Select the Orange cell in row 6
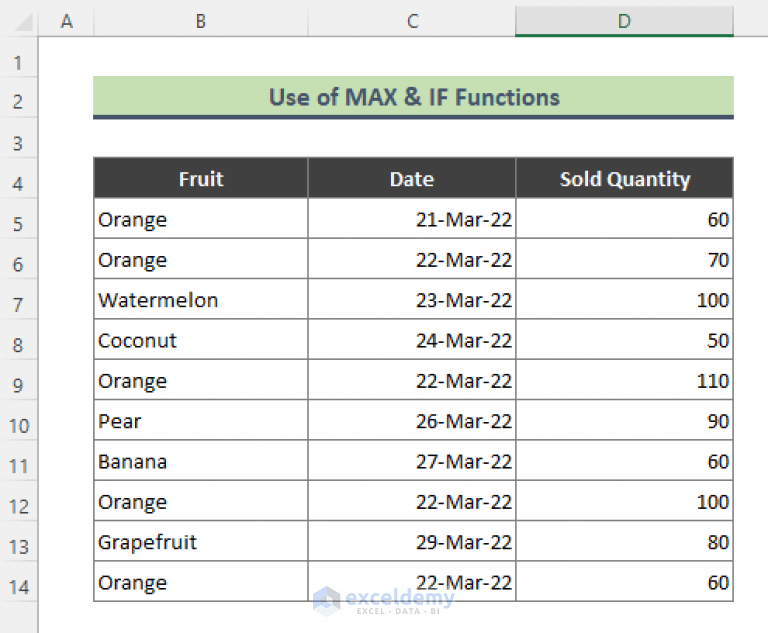 tap(201, 259)
